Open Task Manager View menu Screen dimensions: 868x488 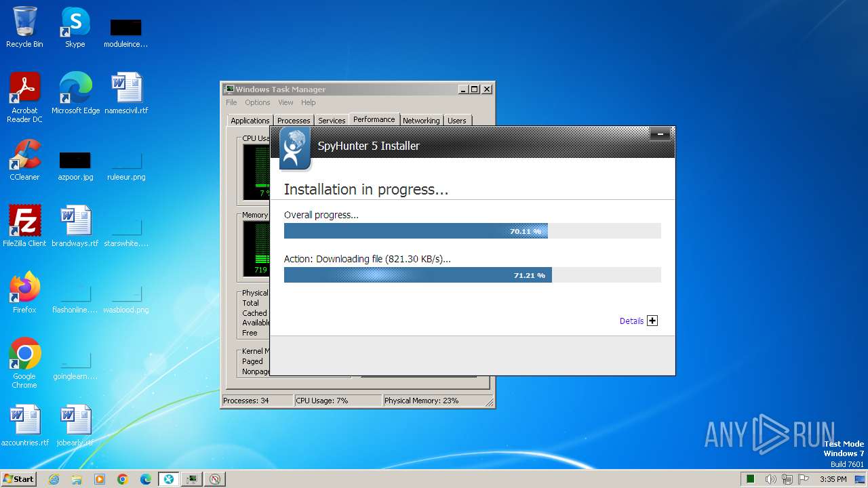[285, 102]
